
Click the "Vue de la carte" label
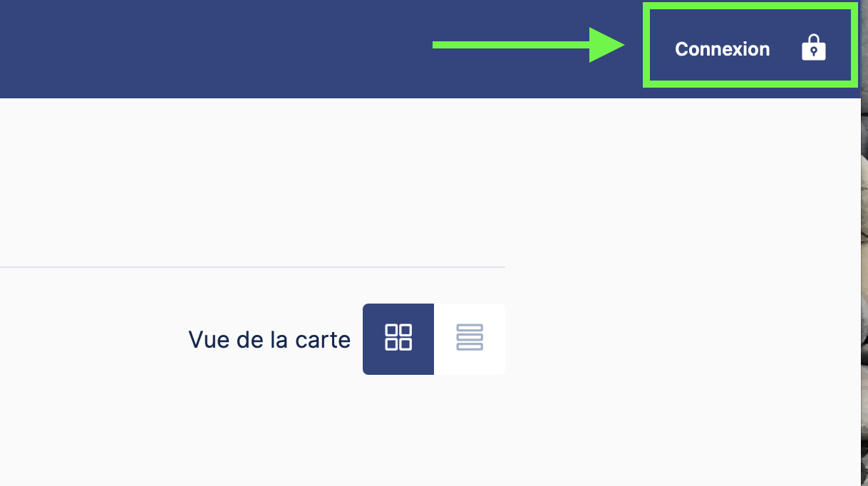pyautogui.click(x=269, y=339)
